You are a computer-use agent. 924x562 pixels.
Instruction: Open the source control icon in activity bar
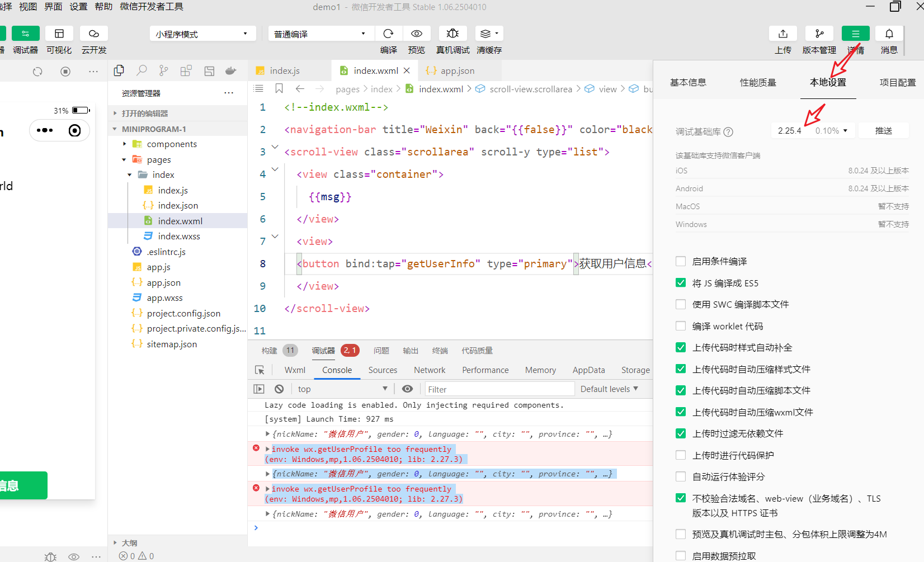pos(163,70)
